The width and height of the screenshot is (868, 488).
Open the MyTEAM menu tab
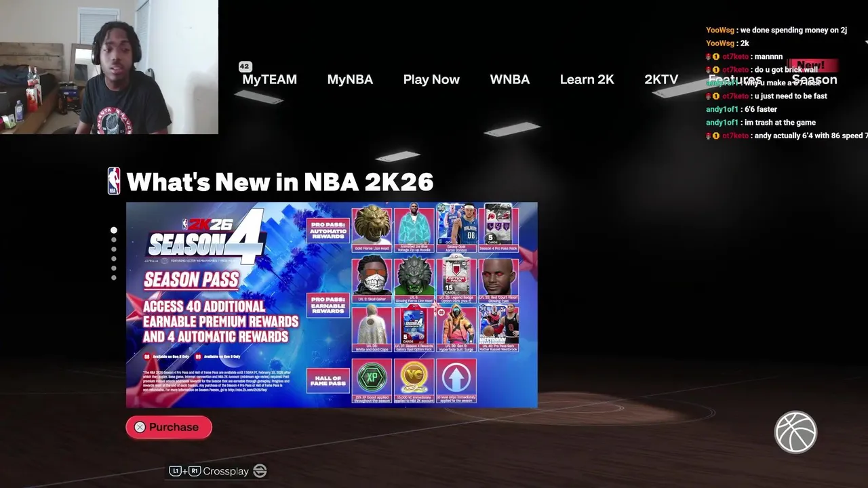click(x=269, y=79)
